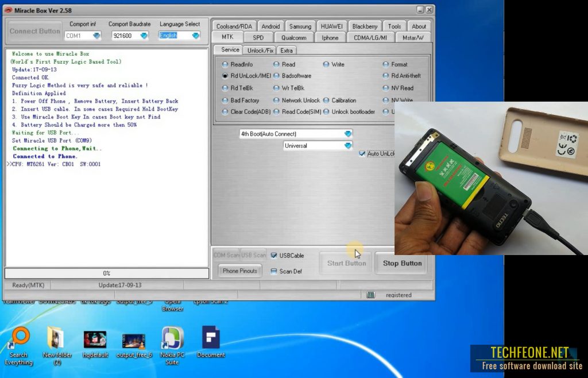Click the Connect Button

(x=34, y=31)
